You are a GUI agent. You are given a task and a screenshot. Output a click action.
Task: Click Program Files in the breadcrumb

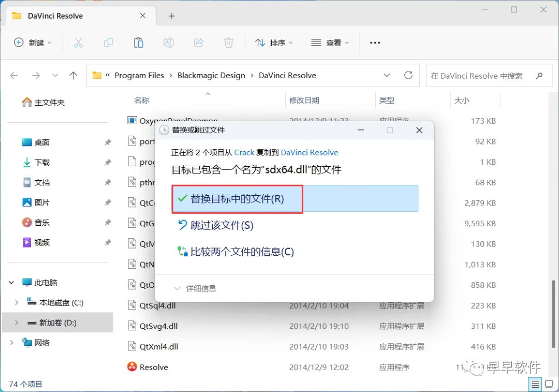click(139, 75)
